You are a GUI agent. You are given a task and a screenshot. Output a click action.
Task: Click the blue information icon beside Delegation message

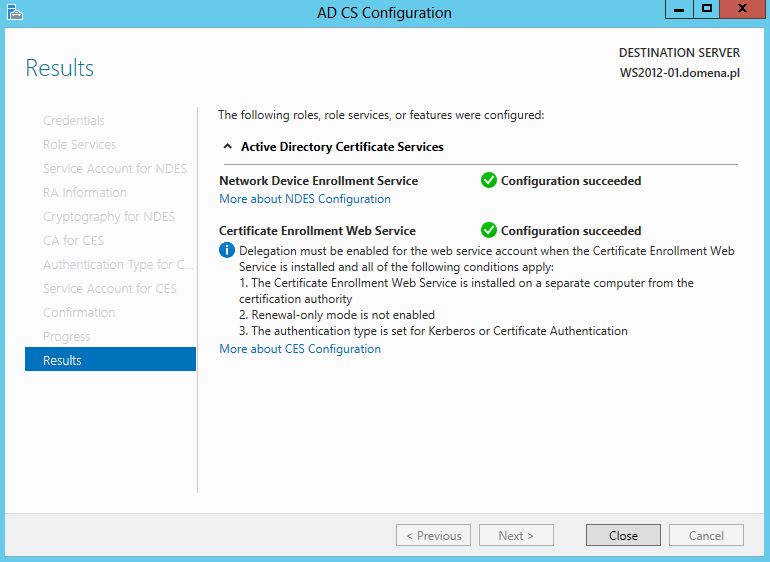tap(226, 251)
